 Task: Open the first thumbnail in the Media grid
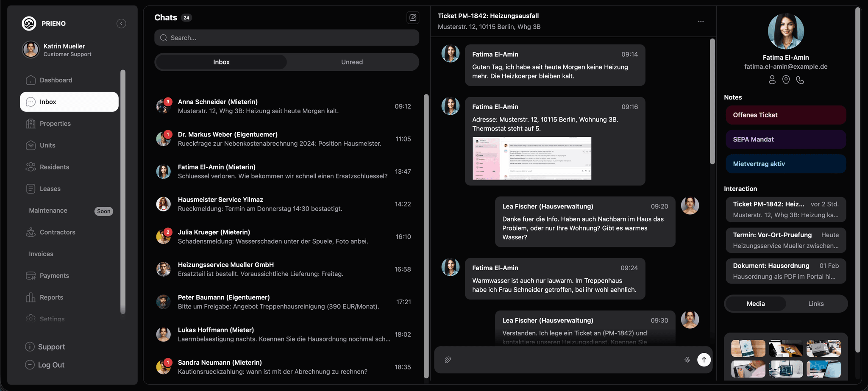tap(748, 348)
